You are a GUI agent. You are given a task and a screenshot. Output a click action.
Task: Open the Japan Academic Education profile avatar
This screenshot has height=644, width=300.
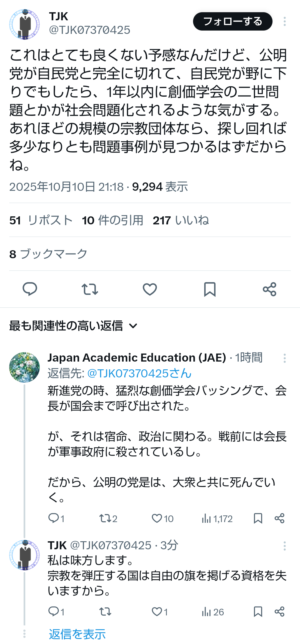[24, 367]
